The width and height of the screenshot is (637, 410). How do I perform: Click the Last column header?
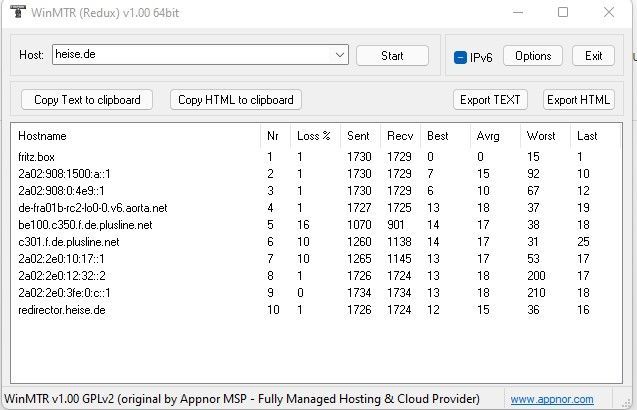pos(596,136)
